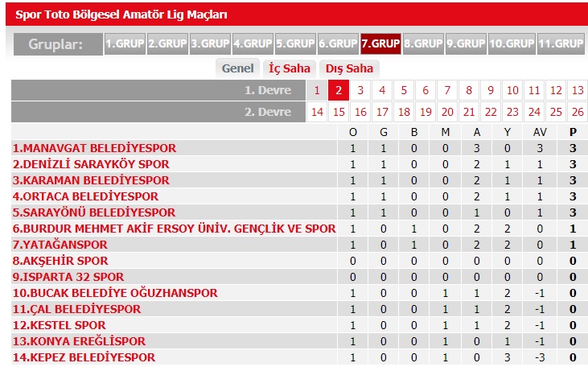Open KEPEZ BELEDİYESPOR team link
Screen dimensions: 588x367
pos(84,357)
